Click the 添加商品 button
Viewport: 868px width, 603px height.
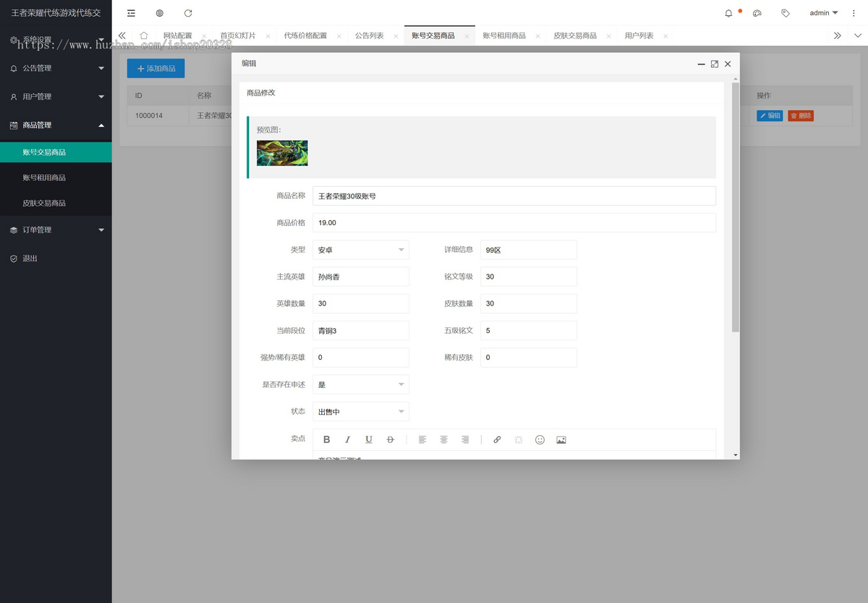[x=156, y=68]
